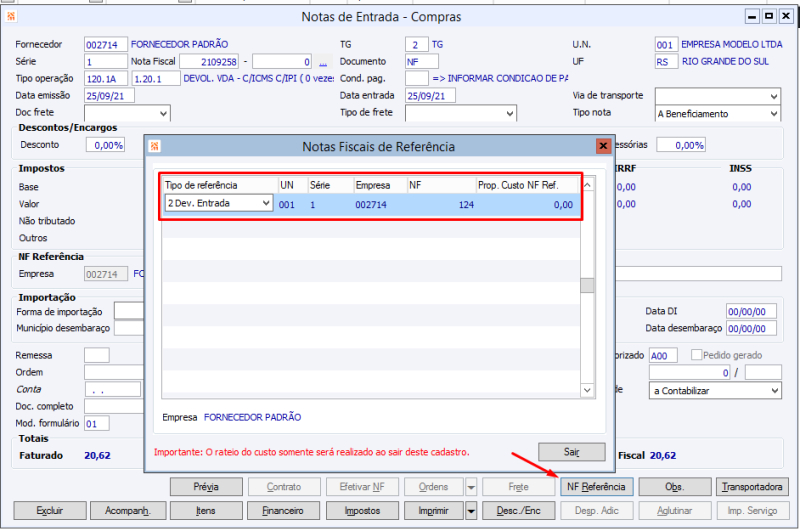Click the Mod. formulário field 01
The height and width of the screenshot is (531, 800).
(96, 423)
